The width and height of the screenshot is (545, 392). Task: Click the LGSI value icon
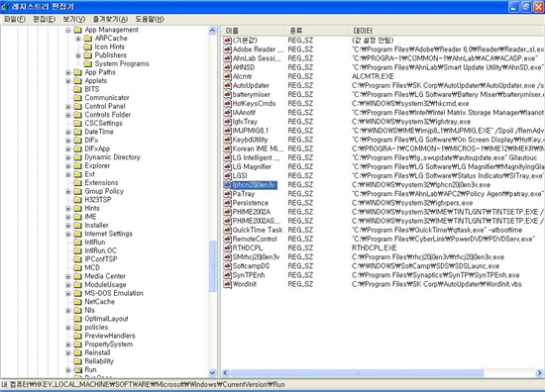[x=227, y=175]
